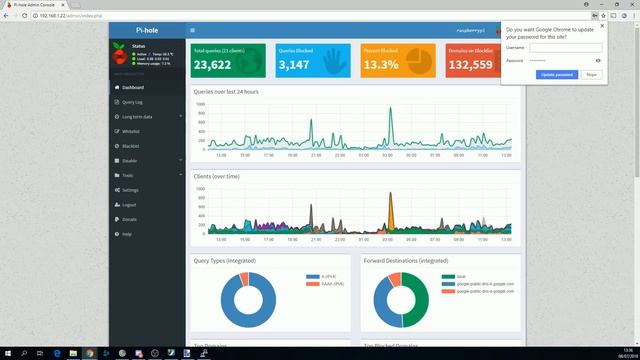
Task: Click the Total queries green box
Action: pos(228,60)
